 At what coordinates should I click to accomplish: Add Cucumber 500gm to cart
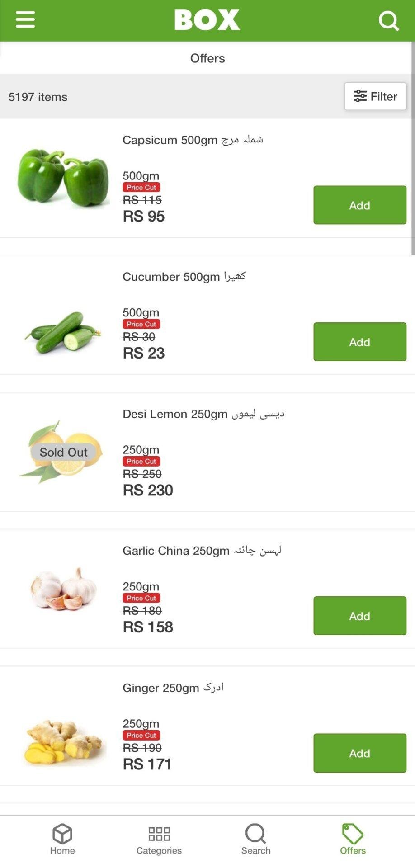[x=359, y=342]
